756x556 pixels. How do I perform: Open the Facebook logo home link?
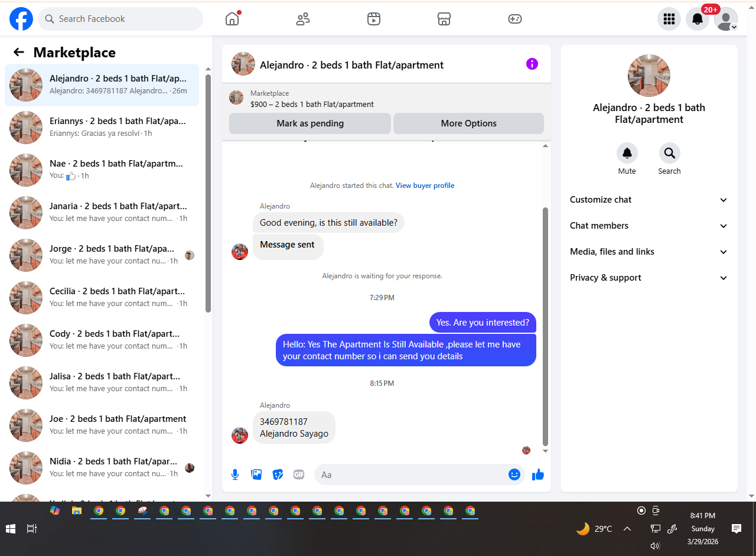(x=21, y=19)
